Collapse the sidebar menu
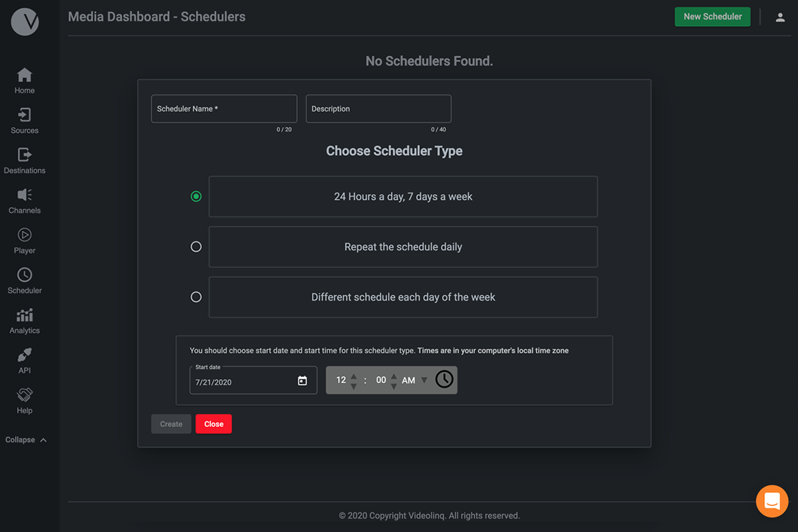 [26, 440]
